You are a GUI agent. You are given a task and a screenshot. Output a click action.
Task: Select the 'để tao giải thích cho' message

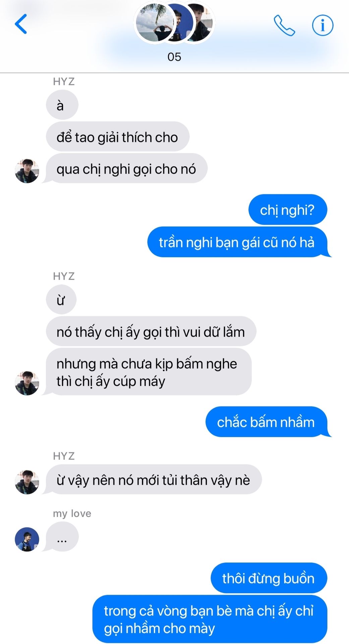coord(118,137)
